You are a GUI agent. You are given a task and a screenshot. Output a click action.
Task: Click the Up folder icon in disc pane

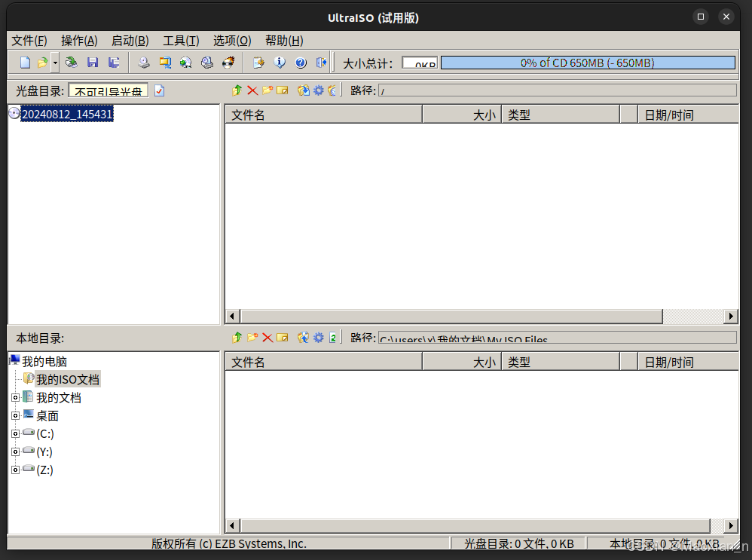tap(237, 90)
